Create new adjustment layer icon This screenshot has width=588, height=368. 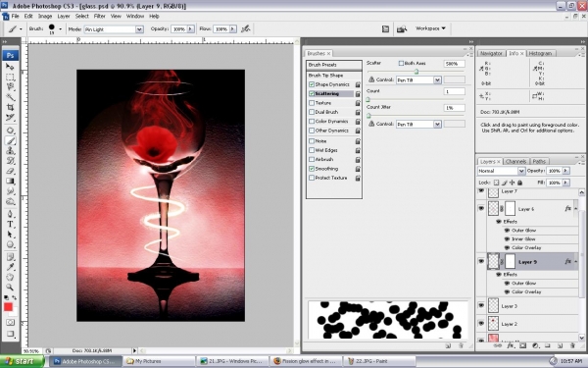coord(535,345)
